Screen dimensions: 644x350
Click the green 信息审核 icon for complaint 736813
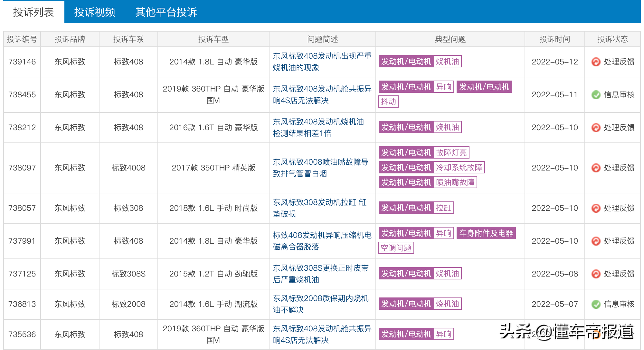click(596, 304)
